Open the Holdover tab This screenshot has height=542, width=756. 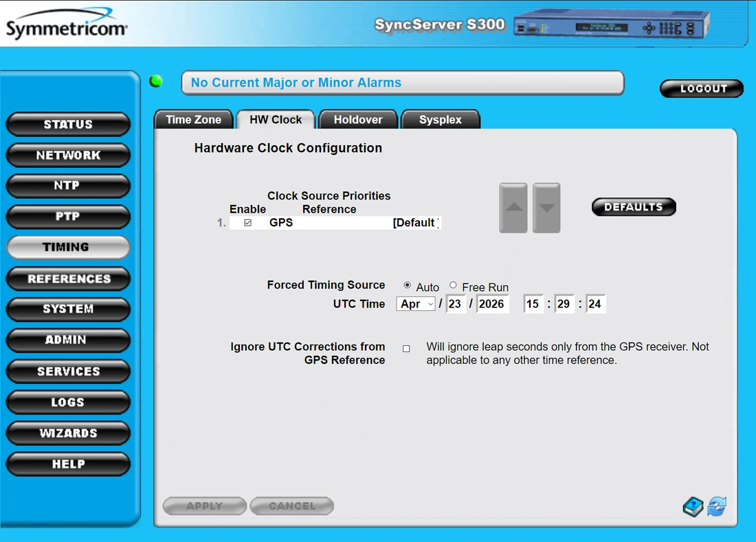pos(358,120)
